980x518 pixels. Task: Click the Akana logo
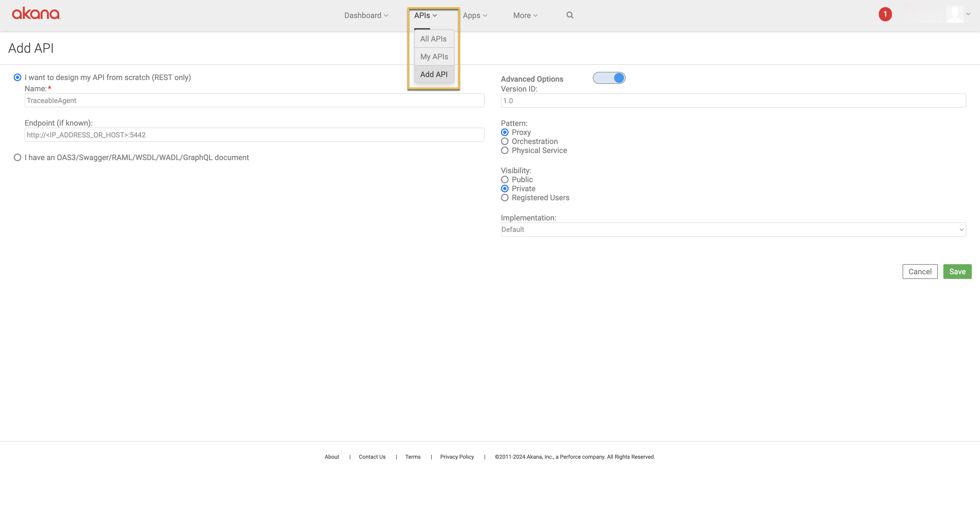click(x=36, y=13)
